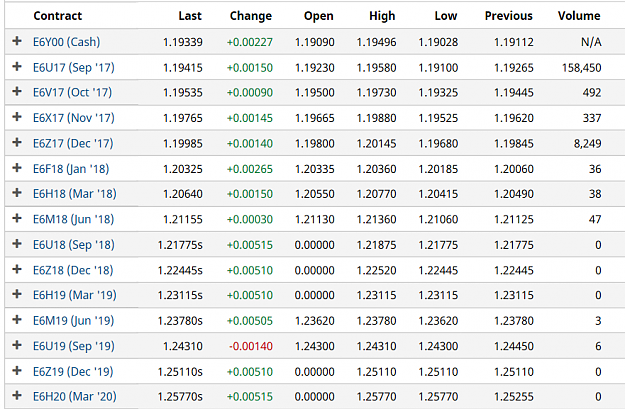
Task: Click plus icon beside E6V17 (Oct '17)
Action: point(17,91)
